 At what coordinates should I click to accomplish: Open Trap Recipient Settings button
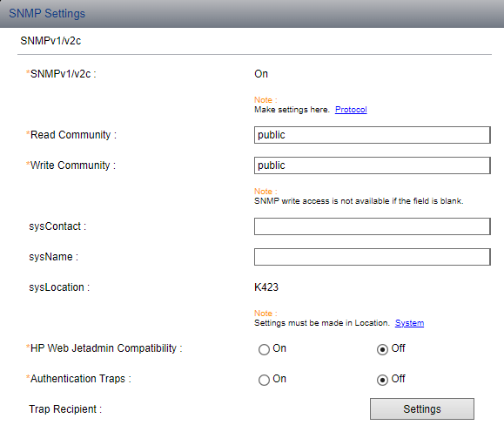point(422,409)
